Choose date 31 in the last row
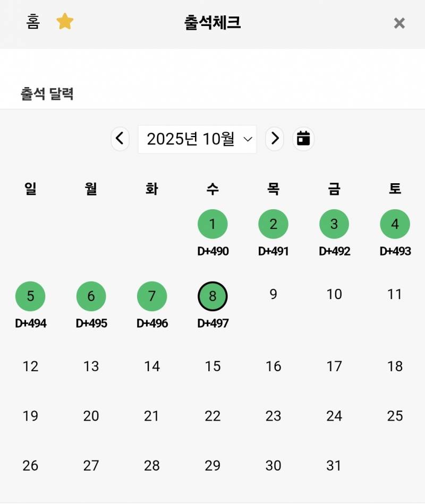 334,465
